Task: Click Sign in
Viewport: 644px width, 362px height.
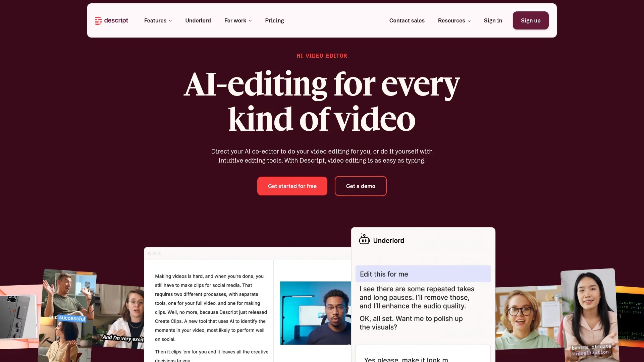Action: [493, 20]
